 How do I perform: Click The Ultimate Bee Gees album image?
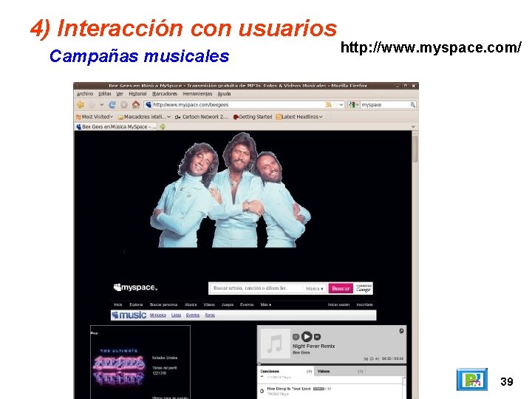tap(119, 369)
